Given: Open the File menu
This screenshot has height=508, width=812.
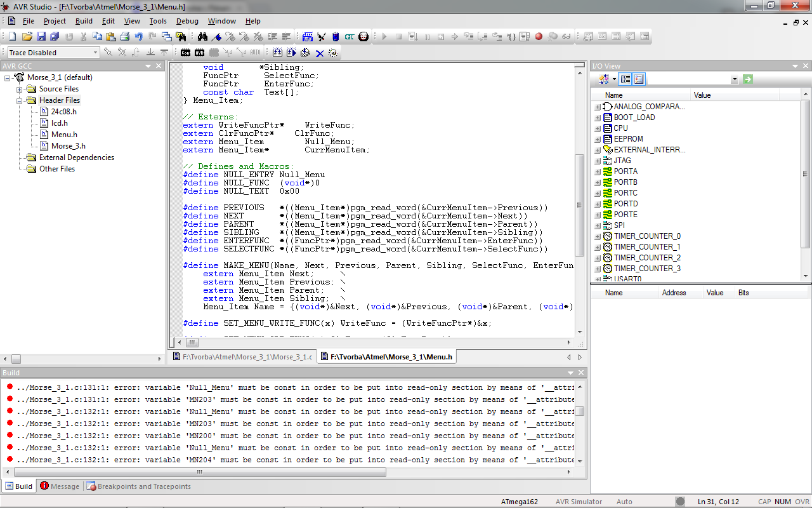Looking at the screenshot, I should pyautogui.click(x=29, y=21).
